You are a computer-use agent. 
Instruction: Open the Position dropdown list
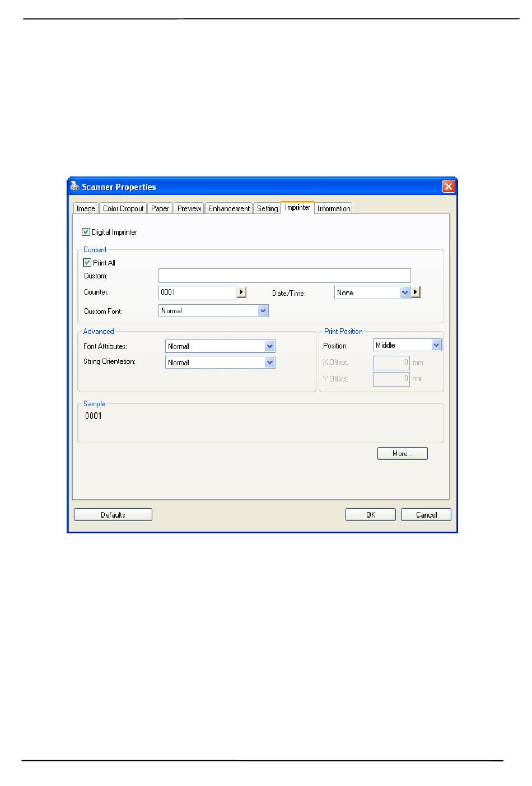pos(436,346)
